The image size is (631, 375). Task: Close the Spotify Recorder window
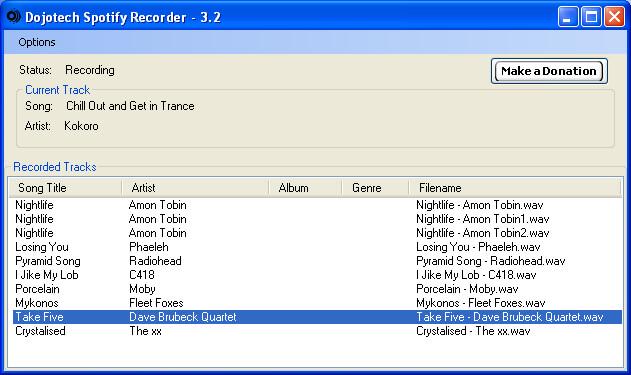click(615, 17)
